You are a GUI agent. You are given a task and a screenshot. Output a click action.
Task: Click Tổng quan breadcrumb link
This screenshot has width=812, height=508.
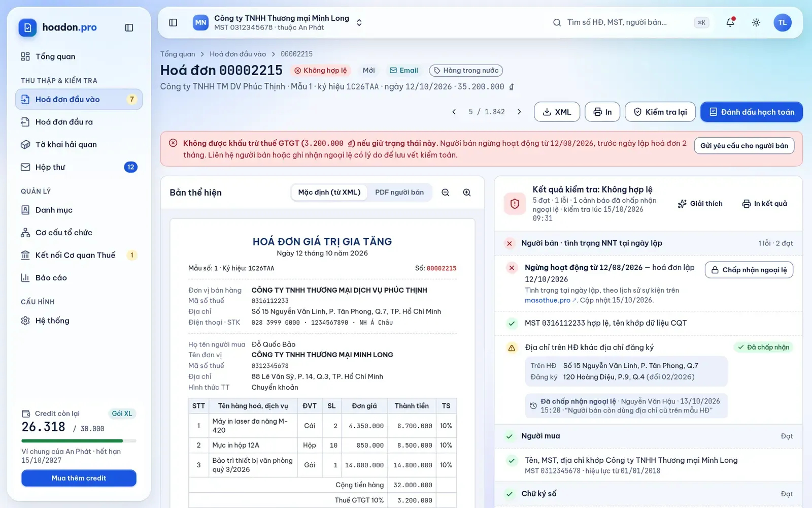point(178,54)
